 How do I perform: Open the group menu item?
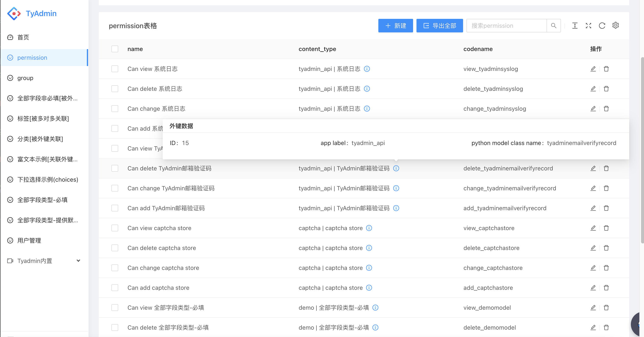[25, 78]
